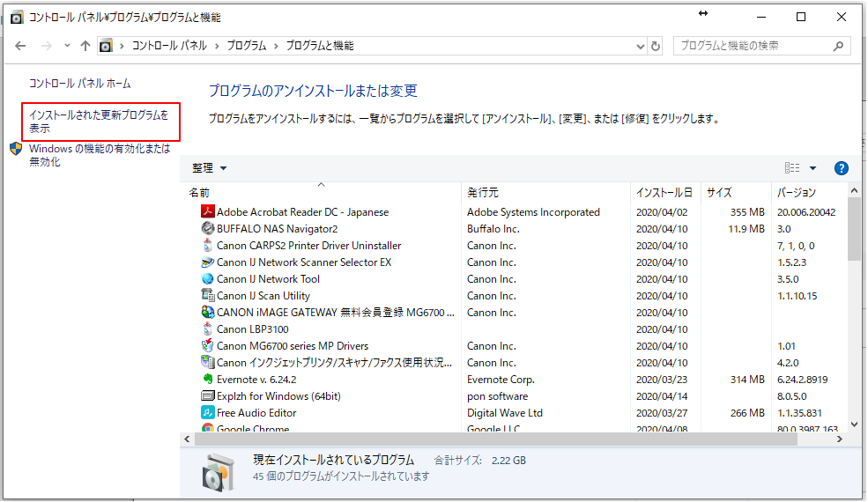Expand the view options dropdown arrow
Screen dimensions: 868x502
[812, 167]
